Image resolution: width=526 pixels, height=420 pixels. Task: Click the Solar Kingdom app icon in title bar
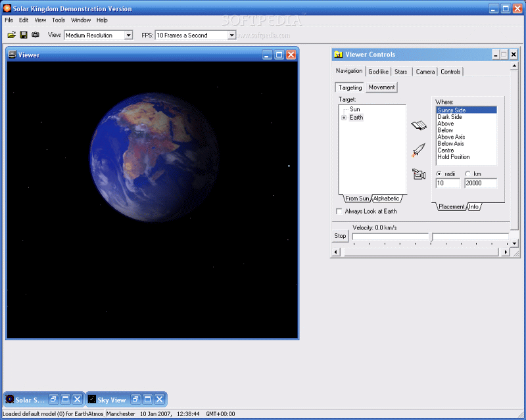(7, 9)
